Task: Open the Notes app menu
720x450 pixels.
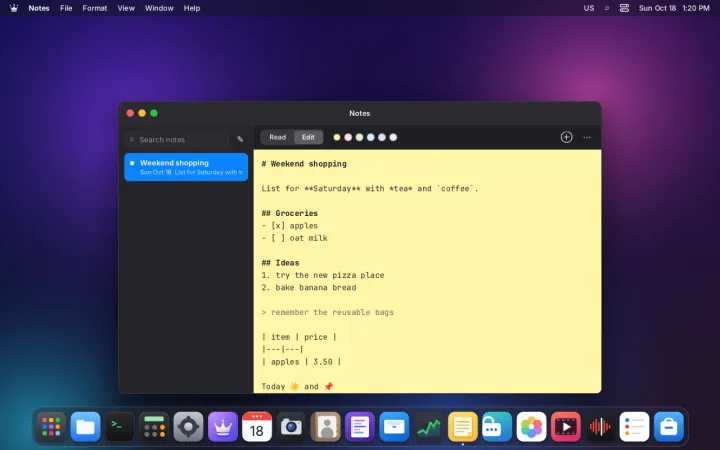Action: pyautogui.click(x=39, y=8)
